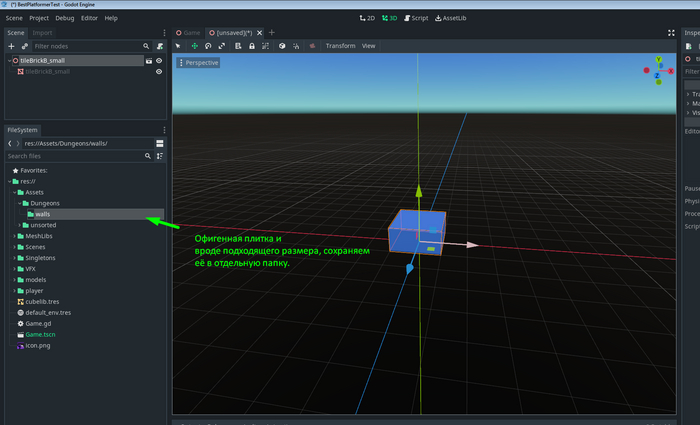Switch to the Game scene tab

pyautogui.click(x=190, y=33)
